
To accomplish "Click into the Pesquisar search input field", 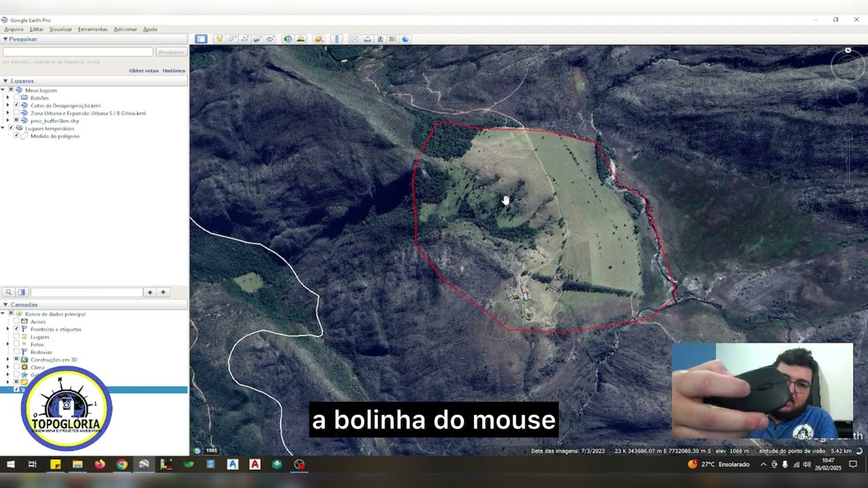I will click(x=78, y=52).
